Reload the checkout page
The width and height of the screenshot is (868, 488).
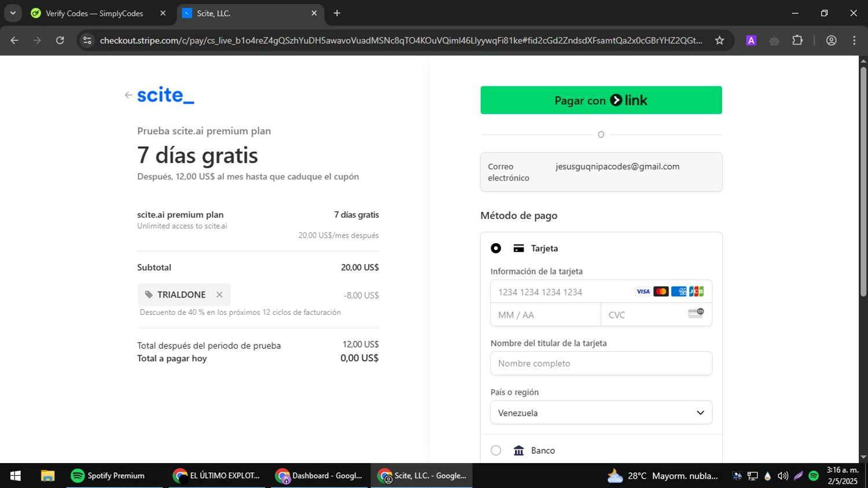pyautogui.click(x=60, y=41)
